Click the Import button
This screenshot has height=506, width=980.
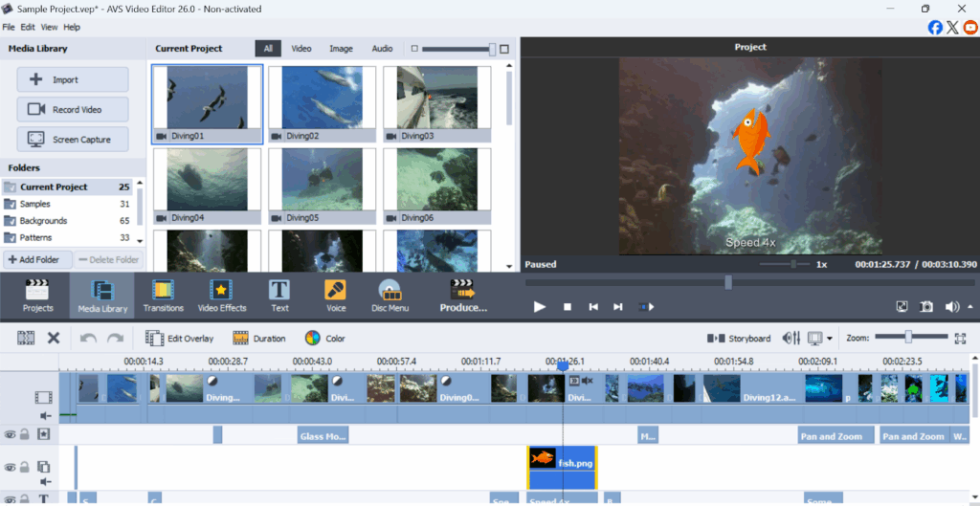[x=73, y=79]
